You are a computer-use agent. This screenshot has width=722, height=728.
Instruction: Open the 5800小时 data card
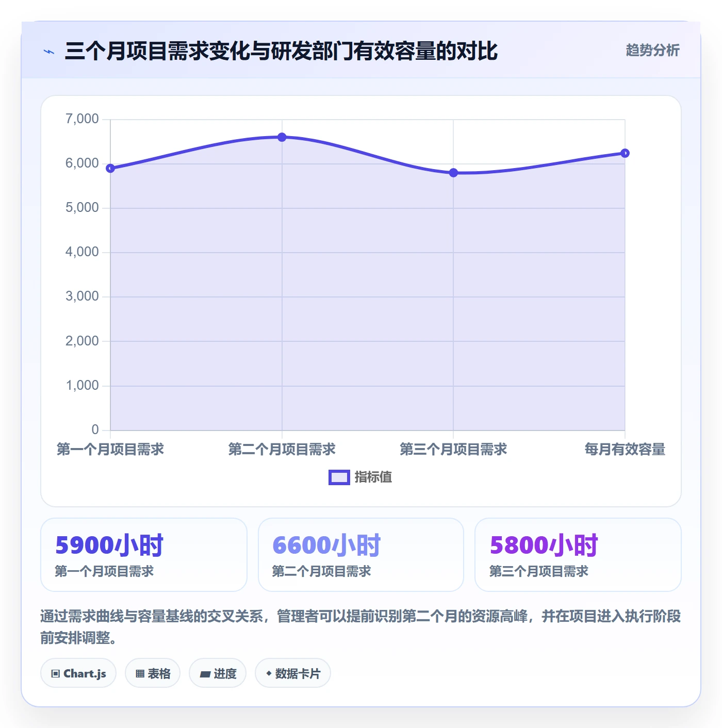click(578, 555)
